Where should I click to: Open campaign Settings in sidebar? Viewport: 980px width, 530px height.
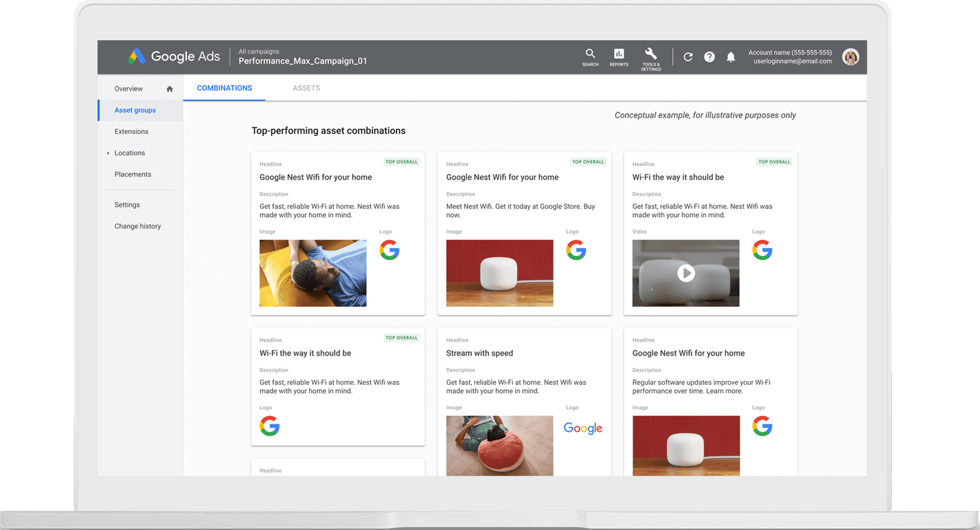tap(127, 205)
